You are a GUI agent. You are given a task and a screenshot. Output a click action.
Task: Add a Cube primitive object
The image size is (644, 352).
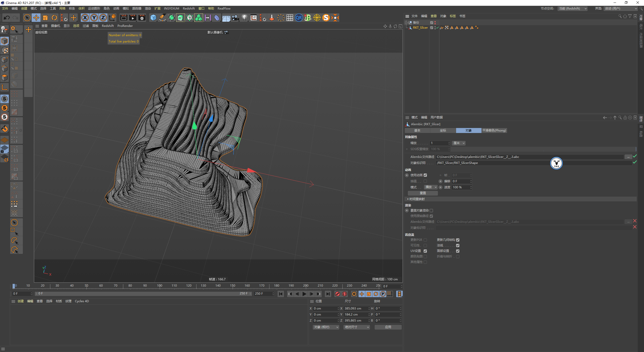153,18
